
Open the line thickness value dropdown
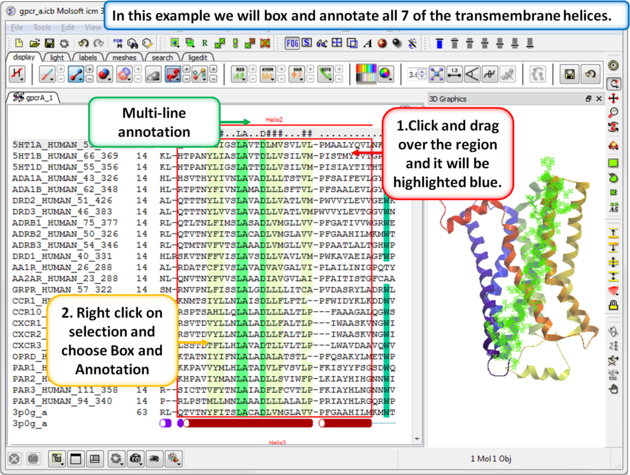coord(415,75)
